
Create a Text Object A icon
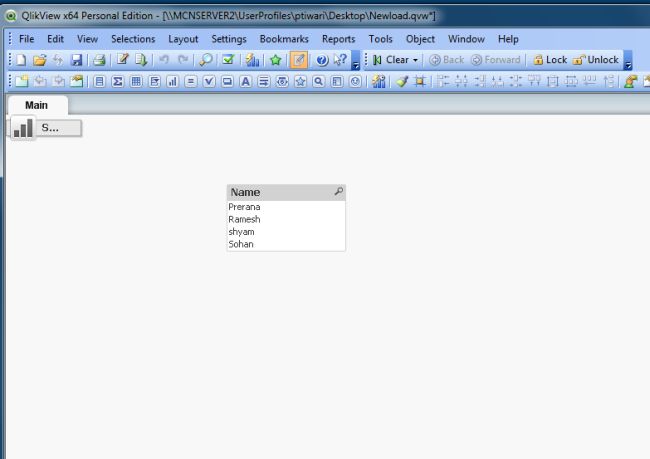point(245,81)
